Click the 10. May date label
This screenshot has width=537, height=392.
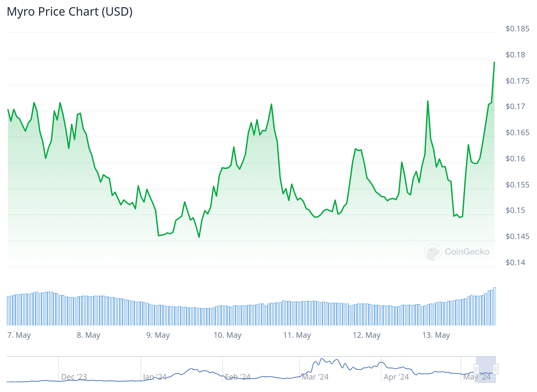[227, 335]
